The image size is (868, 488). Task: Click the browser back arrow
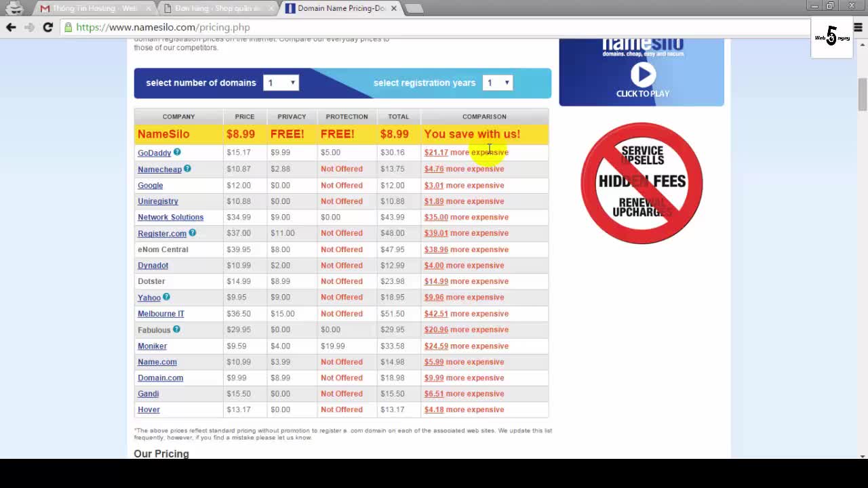pyautogui.click(x=11, y=27)
